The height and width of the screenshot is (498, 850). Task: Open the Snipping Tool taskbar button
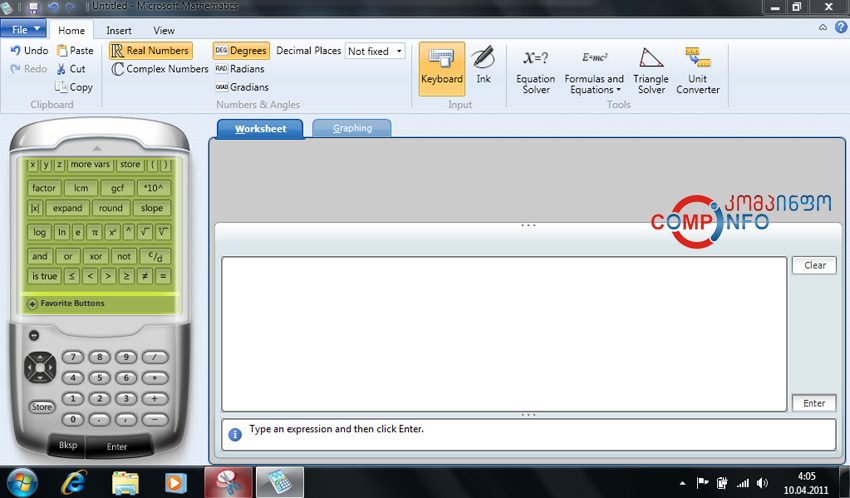(228, 482)
